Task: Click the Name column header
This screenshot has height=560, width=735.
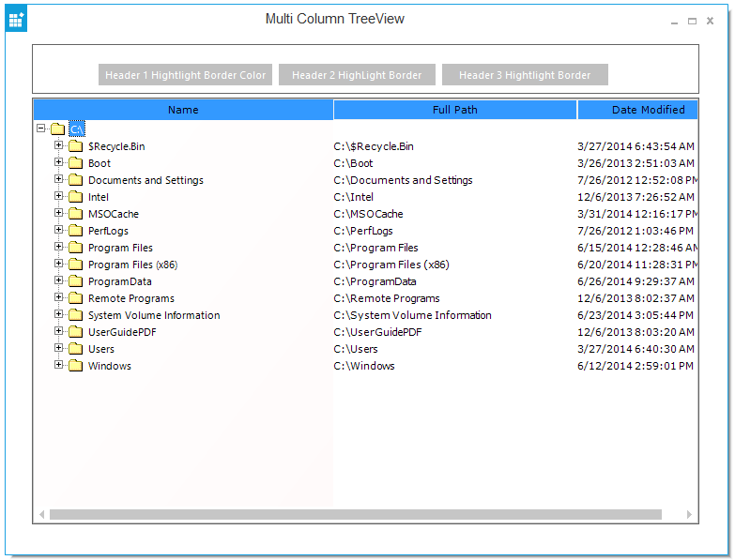Action: point(183,110)
